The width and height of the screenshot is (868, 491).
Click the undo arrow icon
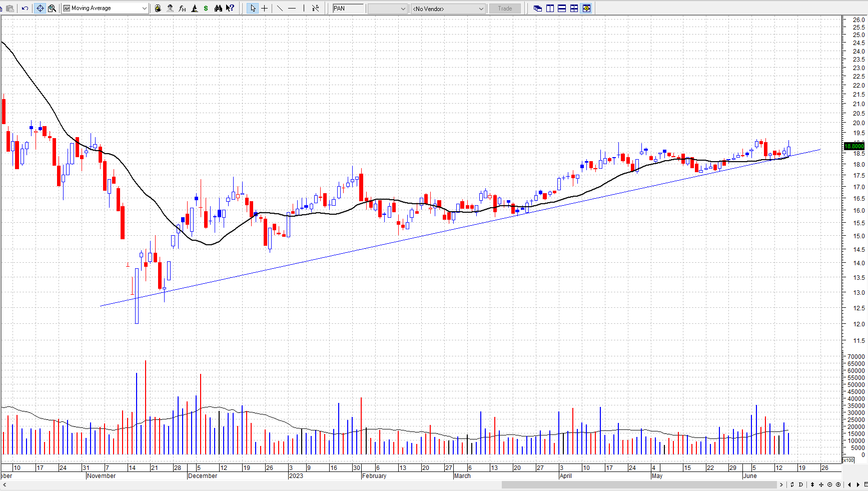click(x=25, y=8)
